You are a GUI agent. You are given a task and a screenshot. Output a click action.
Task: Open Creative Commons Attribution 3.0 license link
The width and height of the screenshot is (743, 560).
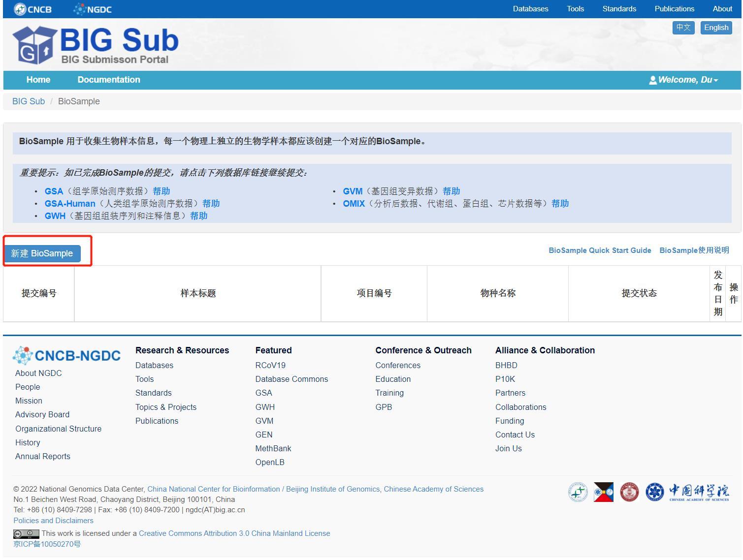point(234,533)
